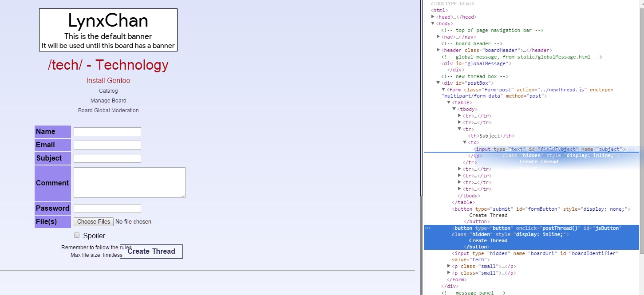Screen dimensions: 644x295
Task: Click the /tech/ - Technology board title
Action: [x=108, y=65]
